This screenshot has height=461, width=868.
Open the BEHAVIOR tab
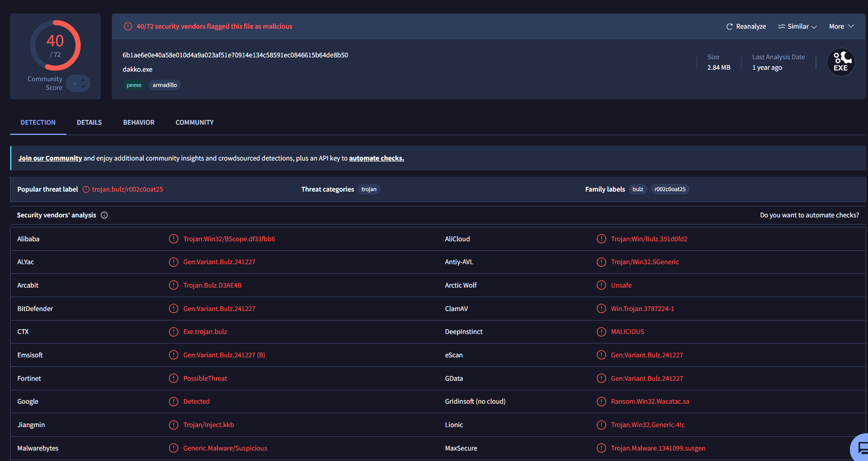[139, 123]
